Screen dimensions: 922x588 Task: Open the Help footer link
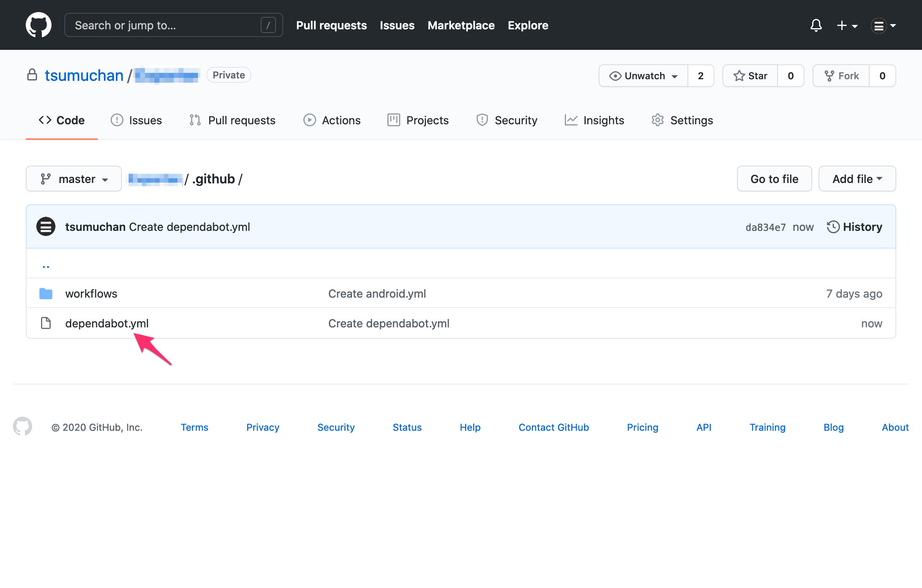pos(470,427)
